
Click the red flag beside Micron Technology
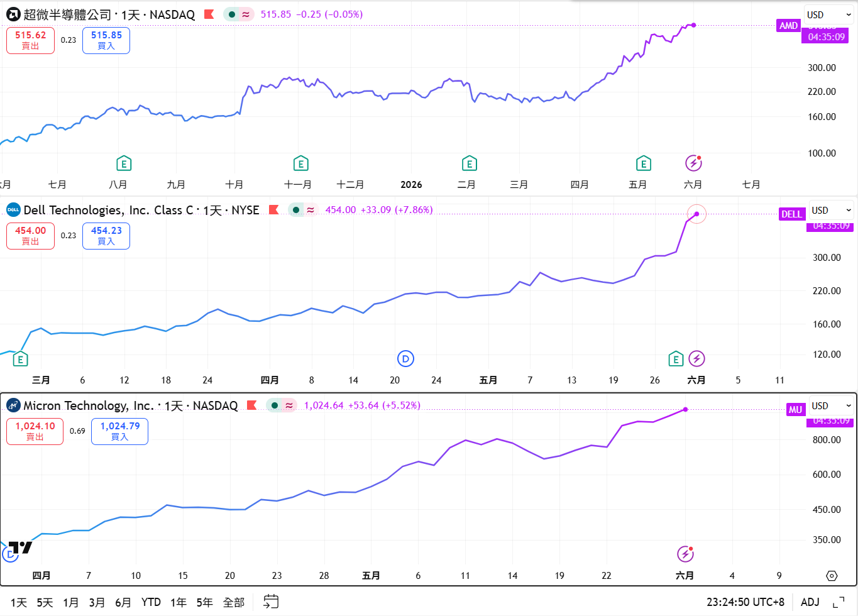click(x=252, y=405)
